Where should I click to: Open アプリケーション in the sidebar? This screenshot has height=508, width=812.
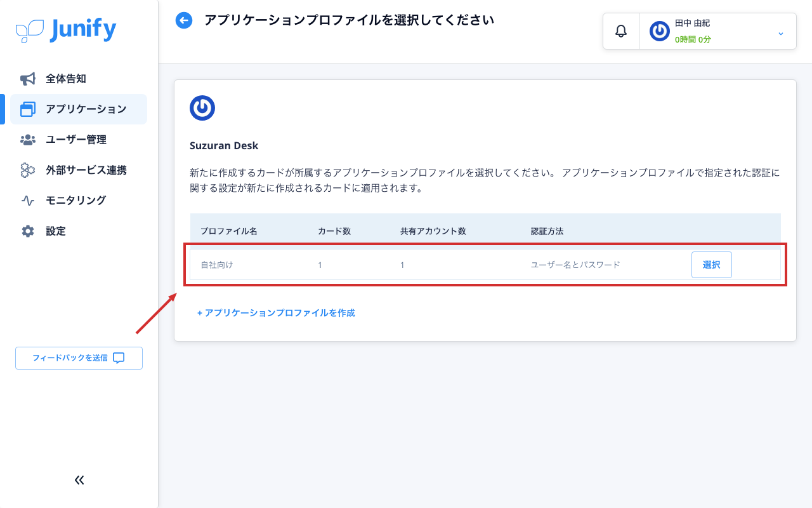(x=79, y=109)
